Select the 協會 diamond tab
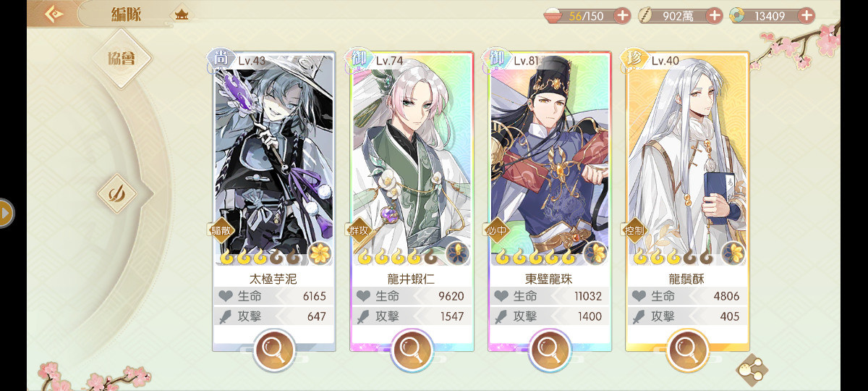Viewport: 868px width, 391px height. (122, 59)
